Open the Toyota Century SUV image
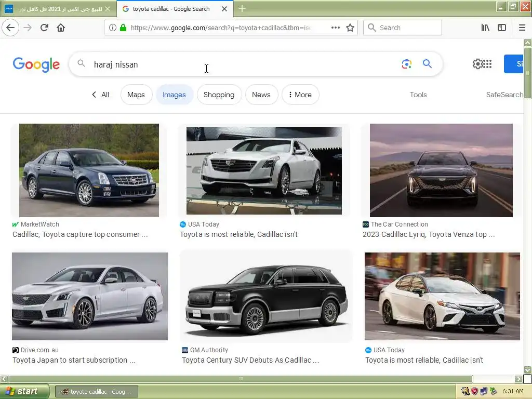 (x=267, y=296)
